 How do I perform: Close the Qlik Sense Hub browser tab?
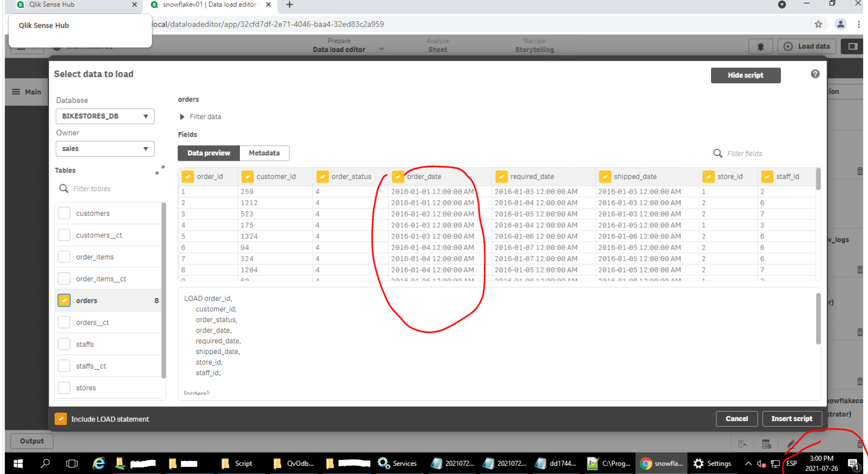[135, 5]
